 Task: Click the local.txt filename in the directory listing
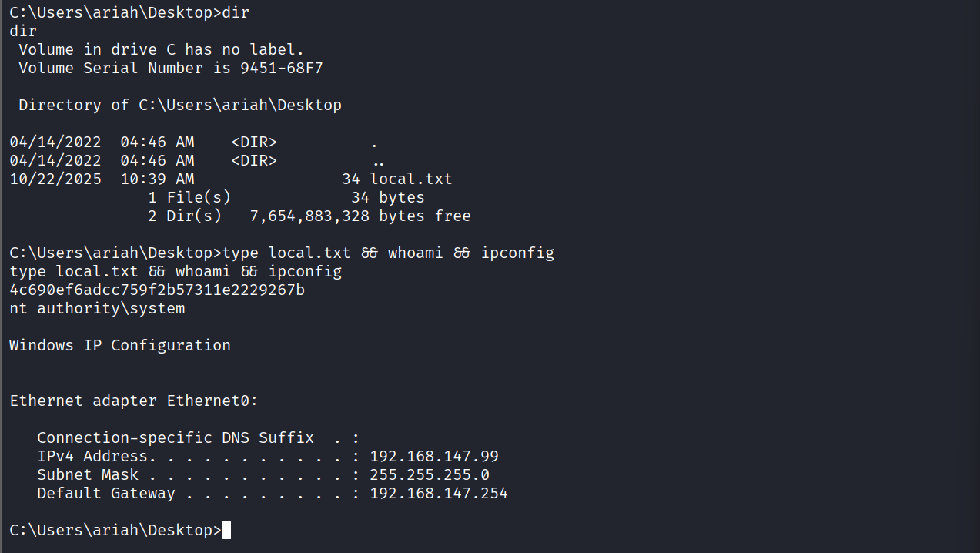point(411,179)
